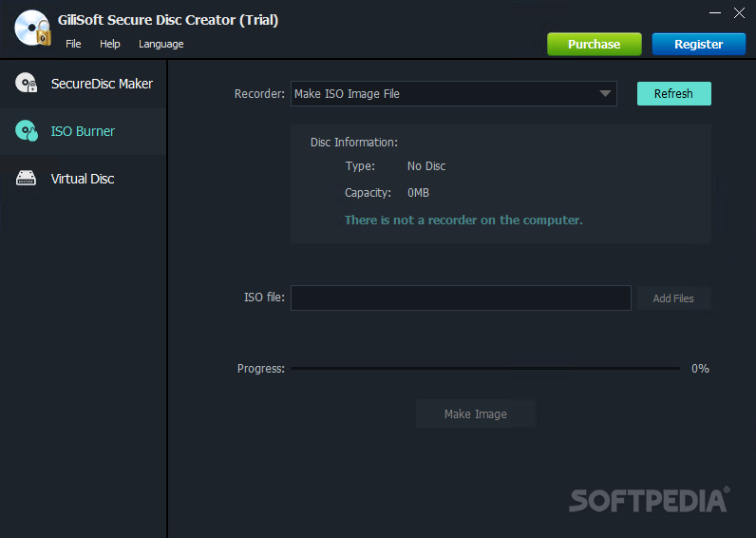Open the File menu
Image resolution: width=756 pixels, height=538 pixels.
tap(73, 44)
